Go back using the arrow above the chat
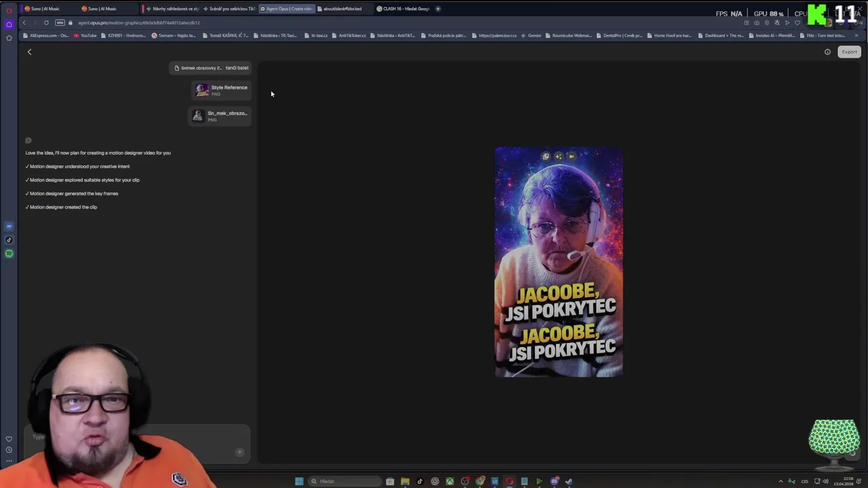 click(29, 52)
